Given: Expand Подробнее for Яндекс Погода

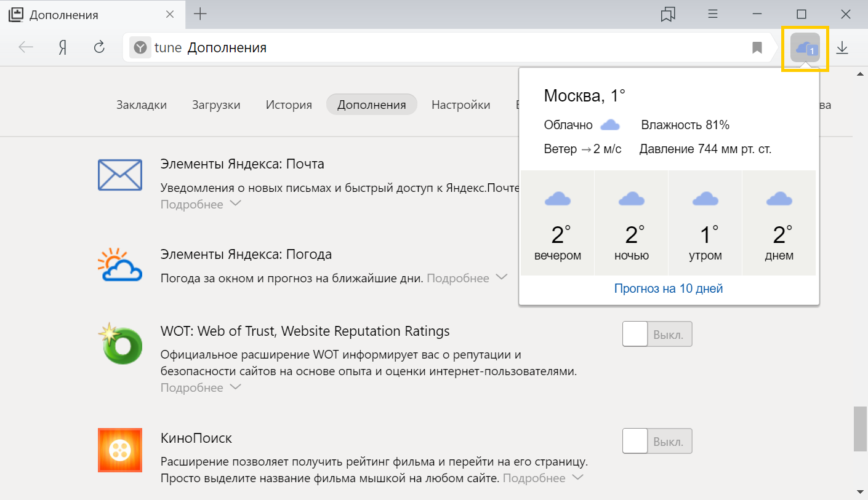Looking at the screenshot, I should pyautogui.click(x=467, y=278).
